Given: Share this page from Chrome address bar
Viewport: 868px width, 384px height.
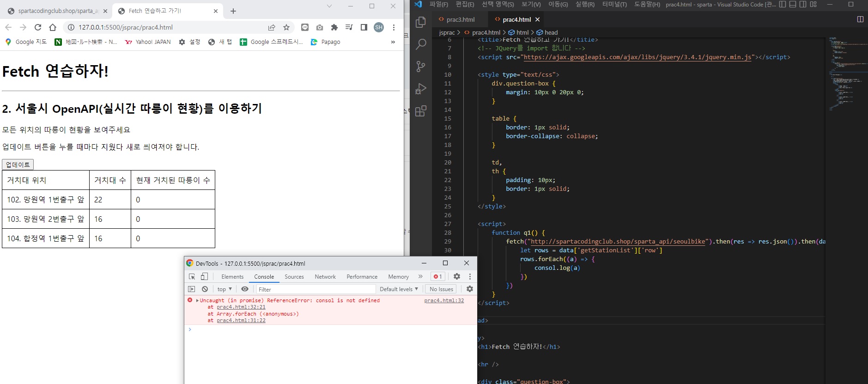Looking at the screenshot, I should 272,27.
